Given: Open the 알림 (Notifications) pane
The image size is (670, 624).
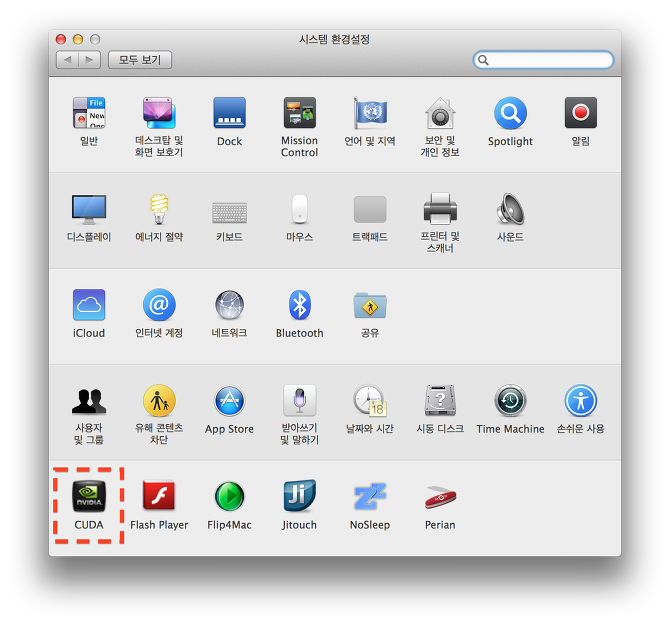Looking at the screenshot, I should point(581,113).
